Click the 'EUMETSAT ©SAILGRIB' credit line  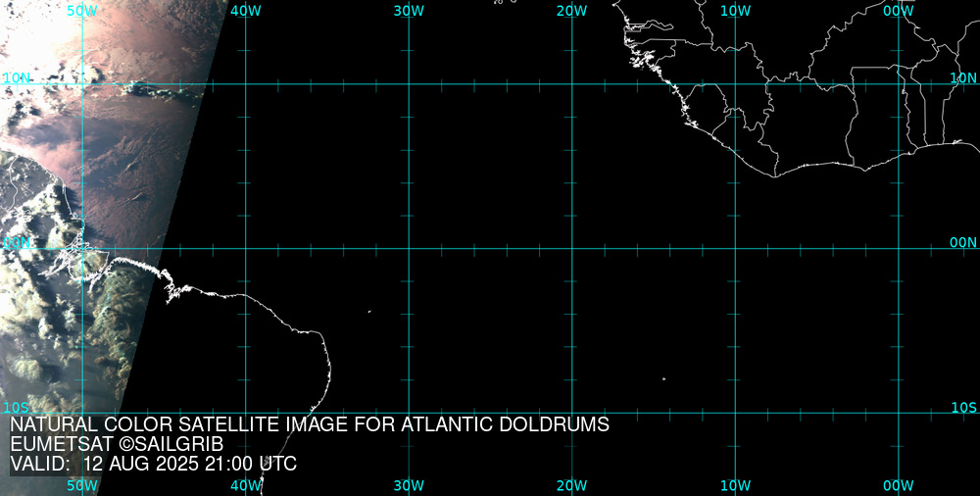click(x=117, y=444)
